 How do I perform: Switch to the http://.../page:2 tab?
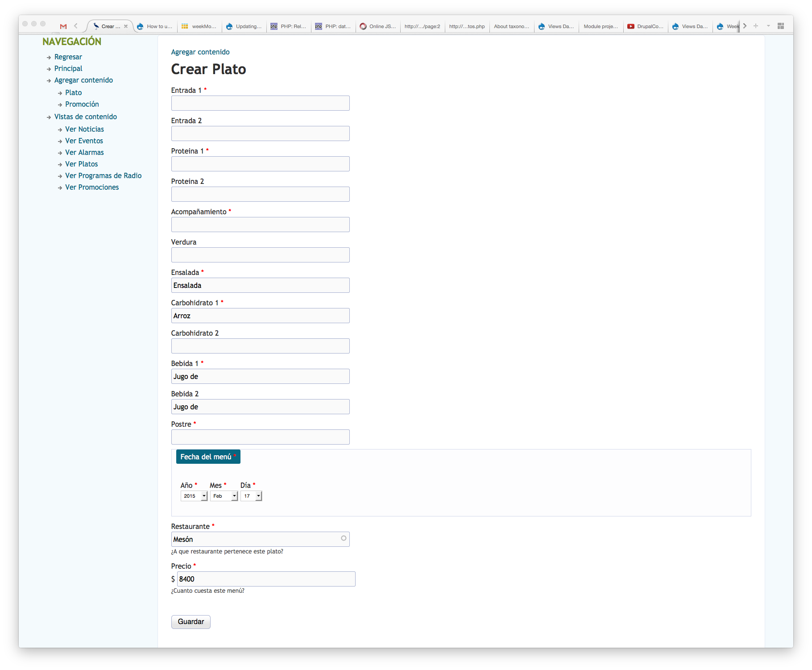pos(423,26)
